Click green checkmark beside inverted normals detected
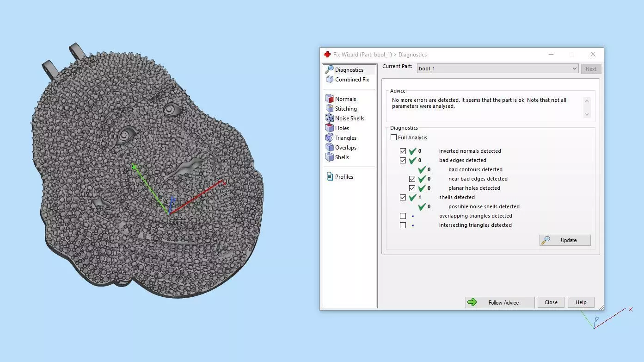This screenshot has height=362, width=644. click(x=413, y=151)
